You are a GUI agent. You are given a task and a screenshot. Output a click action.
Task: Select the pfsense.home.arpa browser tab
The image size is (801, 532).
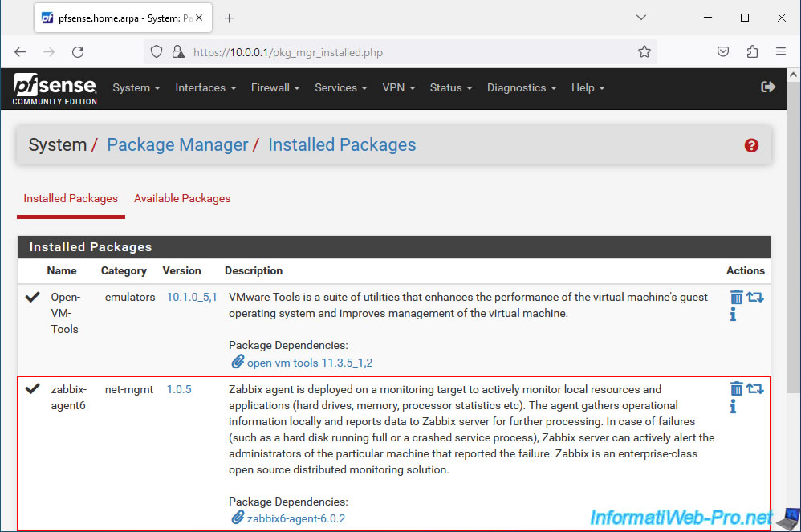123,18
